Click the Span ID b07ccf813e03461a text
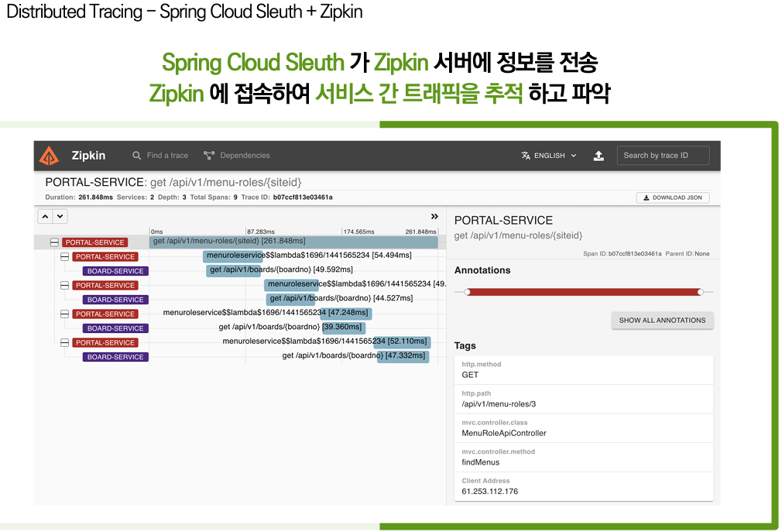This screenshot has height=532, width=782. (634, 254)
